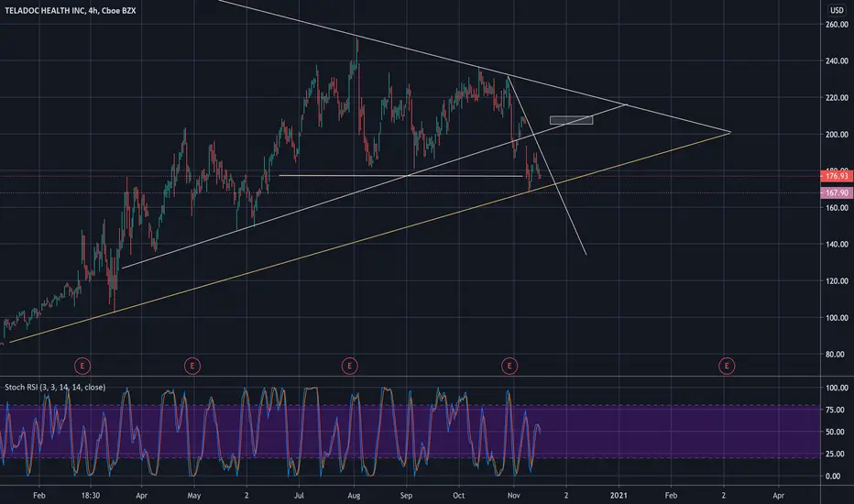This screenshot has height=504, width=854.
Task: Click the 18:30 time axis label
Action: click(91, 495)
